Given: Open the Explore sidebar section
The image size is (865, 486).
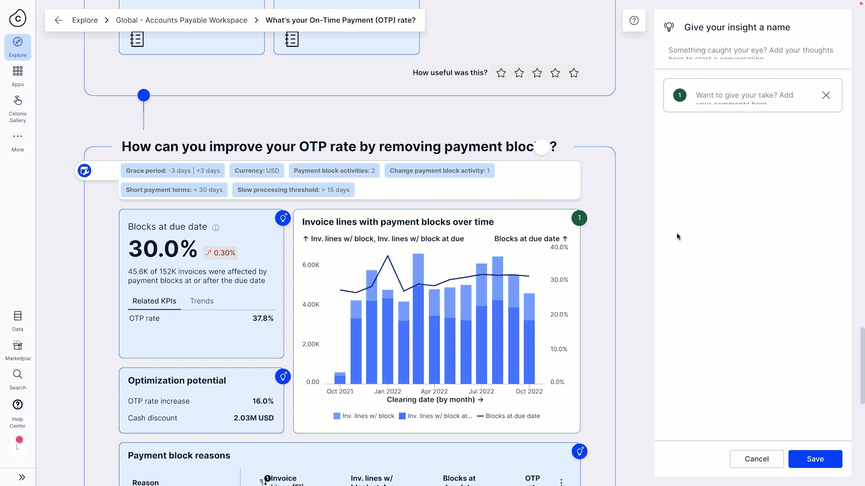Looking at the screenshot, I should pos(18,47).
